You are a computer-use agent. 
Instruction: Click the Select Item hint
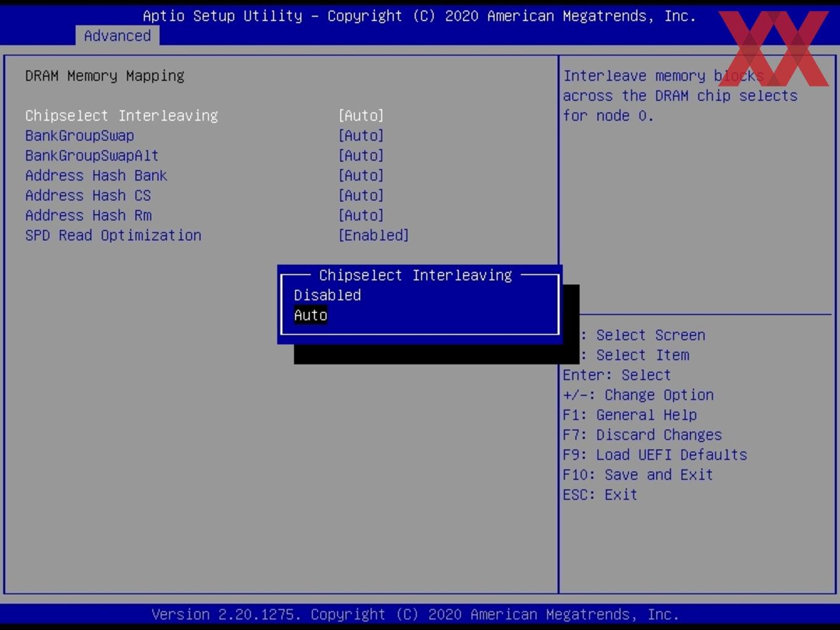(x=642, y=355)
